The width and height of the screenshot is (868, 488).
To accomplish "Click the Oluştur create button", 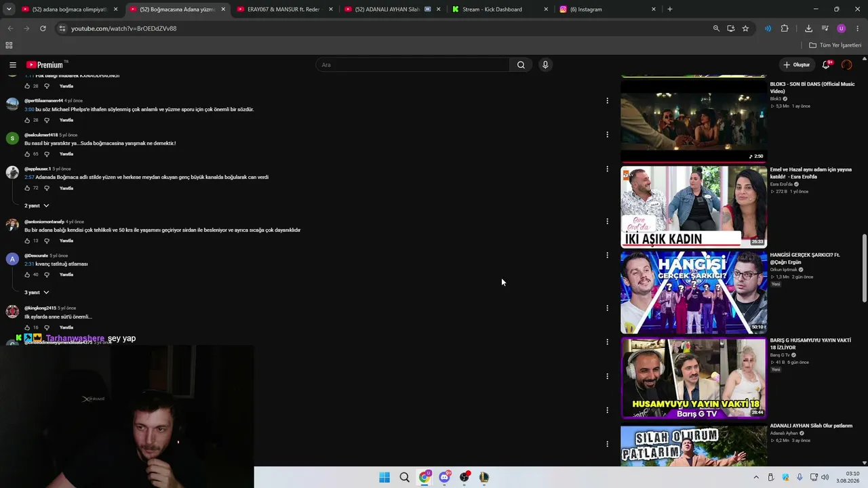I will pyautogui.click(x=797, y=65).
